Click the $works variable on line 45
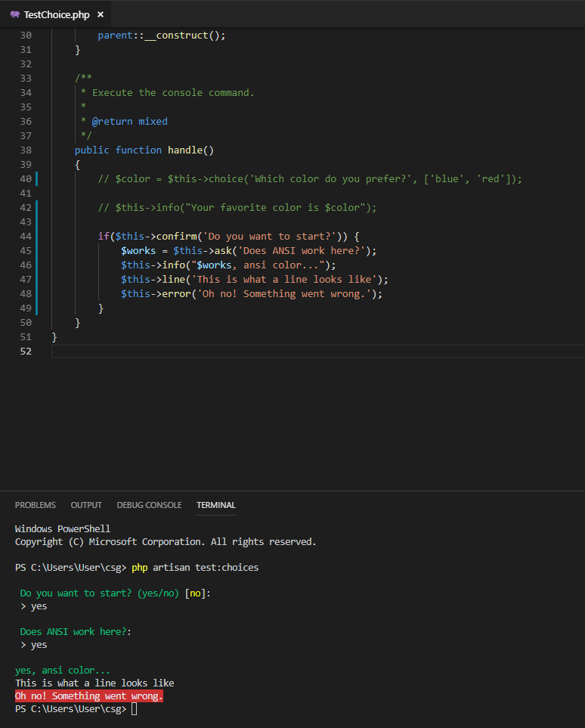The height and width of the screenshot is (728, 585). (x=138, y=250)
